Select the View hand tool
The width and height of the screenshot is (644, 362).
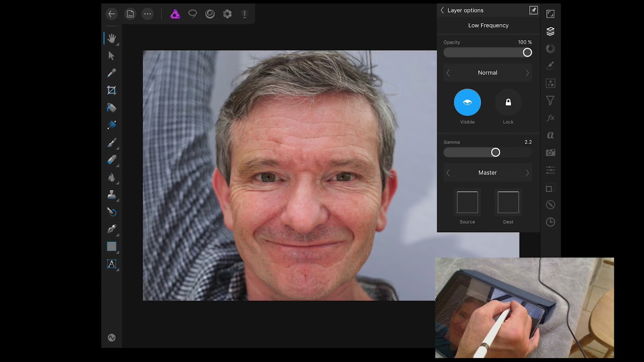click(112, 39)
